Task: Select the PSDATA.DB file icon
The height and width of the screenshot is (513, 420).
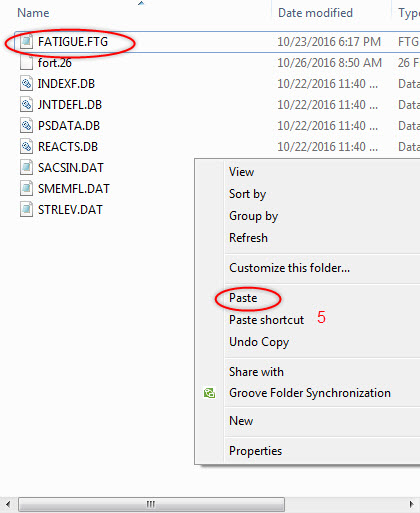Action: tap(26, 126)
